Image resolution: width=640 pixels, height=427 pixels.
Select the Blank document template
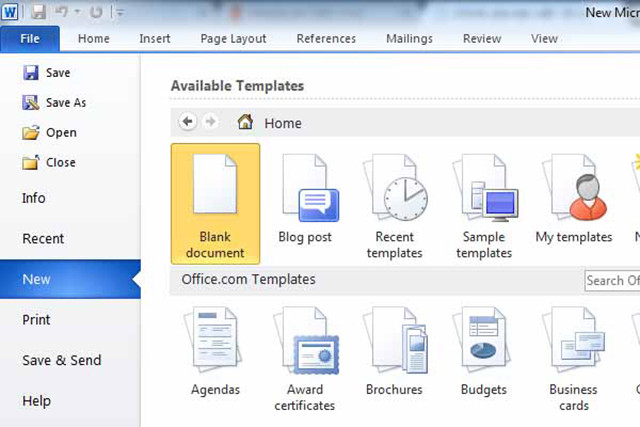point(215,204)
